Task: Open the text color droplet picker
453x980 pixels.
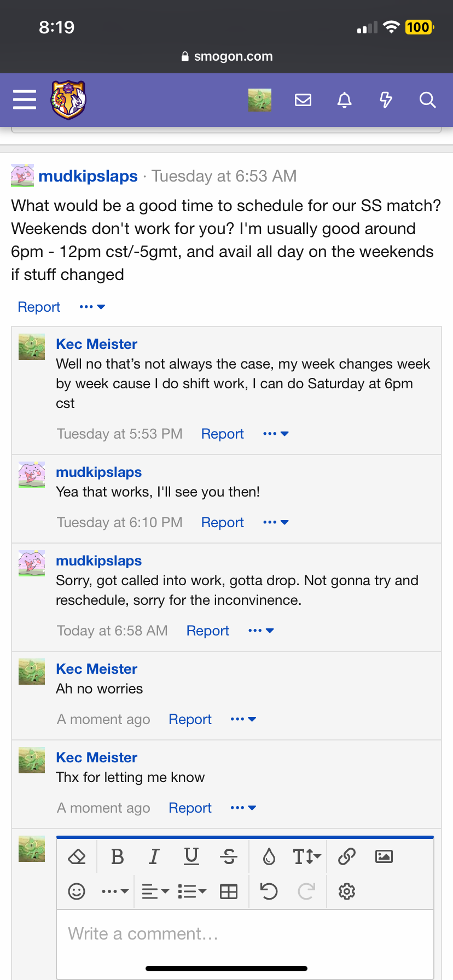Action: tap(269, 856)
